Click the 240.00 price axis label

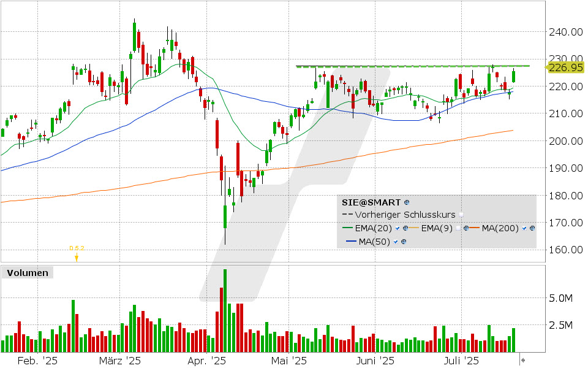[x=566, y=32]
